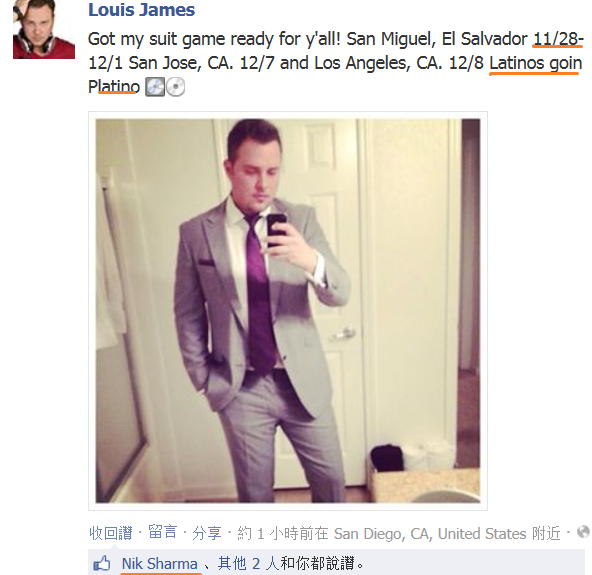Click the round silver disc emoji icon

[x=176, y=87]
